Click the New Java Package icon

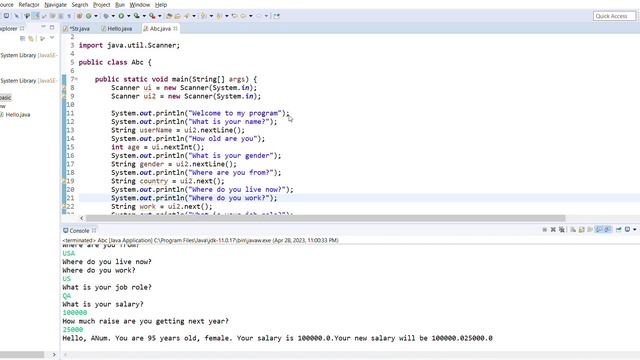79,16
